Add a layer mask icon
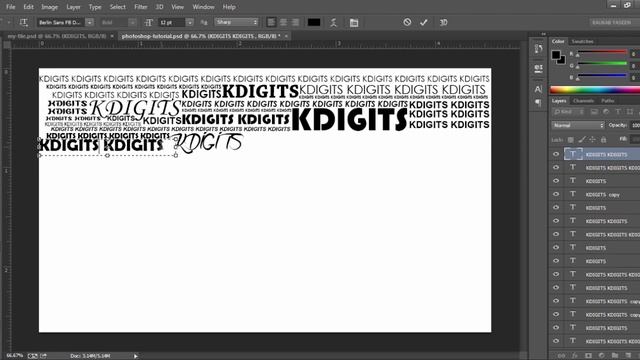640x360 pixels. click(x=588, y=356)
